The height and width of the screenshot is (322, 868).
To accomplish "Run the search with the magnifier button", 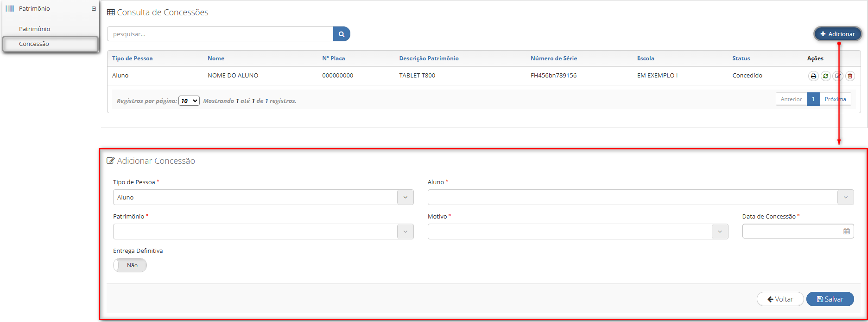I will [x=342, y=34].
